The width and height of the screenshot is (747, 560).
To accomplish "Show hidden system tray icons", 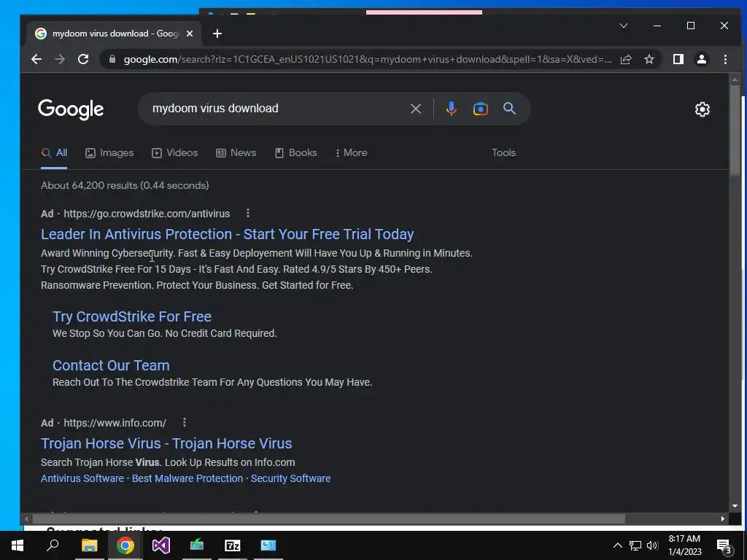I will [617, 545].
